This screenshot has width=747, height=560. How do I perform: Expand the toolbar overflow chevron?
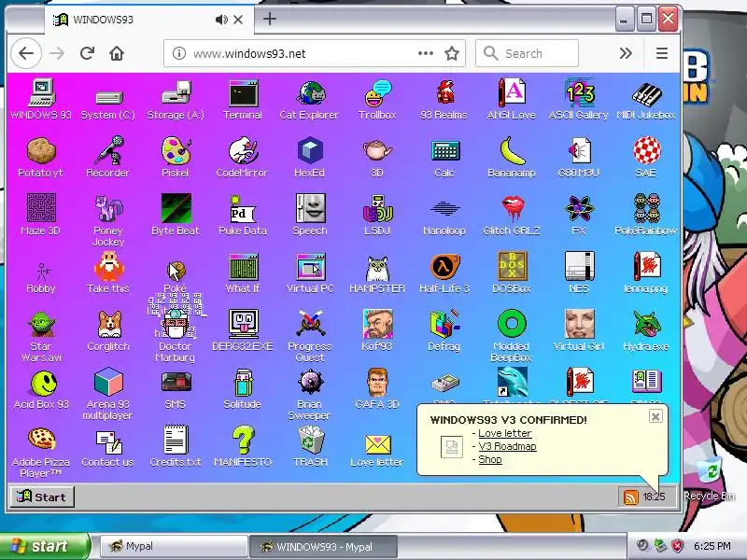(x=626, y=53)
